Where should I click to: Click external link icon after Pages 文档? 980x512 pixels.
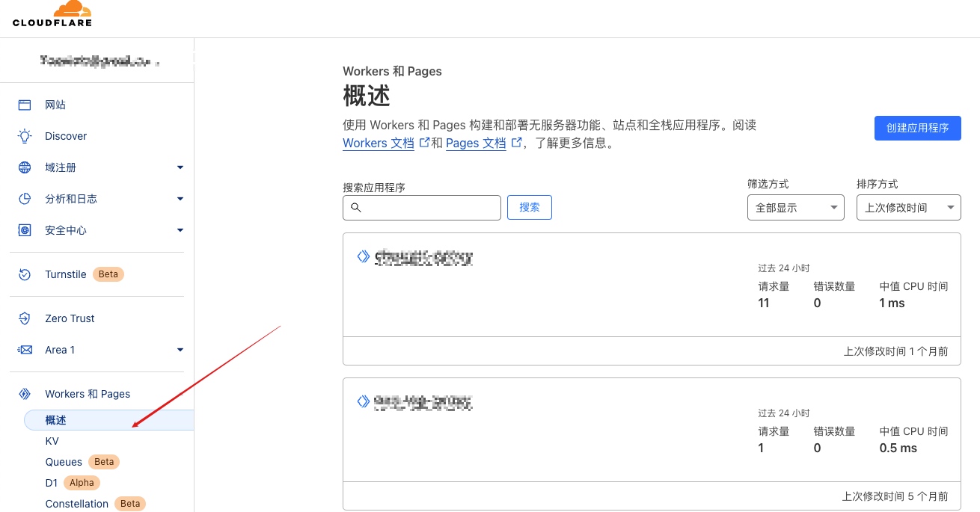[x=516, y=142]
